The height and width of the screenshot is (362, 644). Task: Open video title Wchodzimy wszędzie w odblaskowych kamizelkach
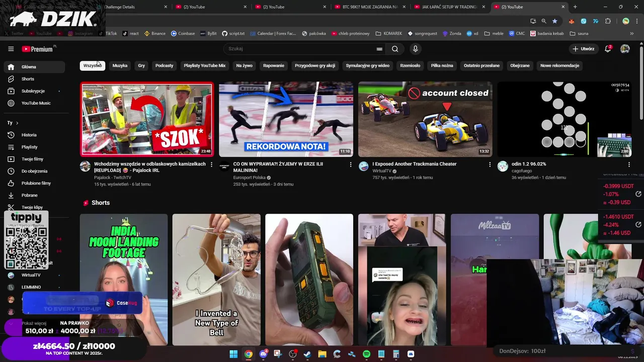pyautogui.click(x=150, y=167)
